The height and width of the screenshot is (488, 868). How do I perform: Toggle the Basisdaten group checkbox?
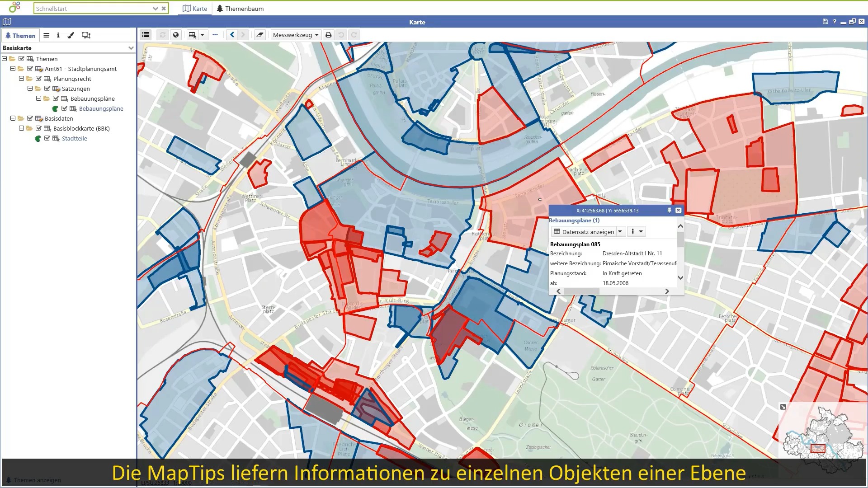pos(30,118)
